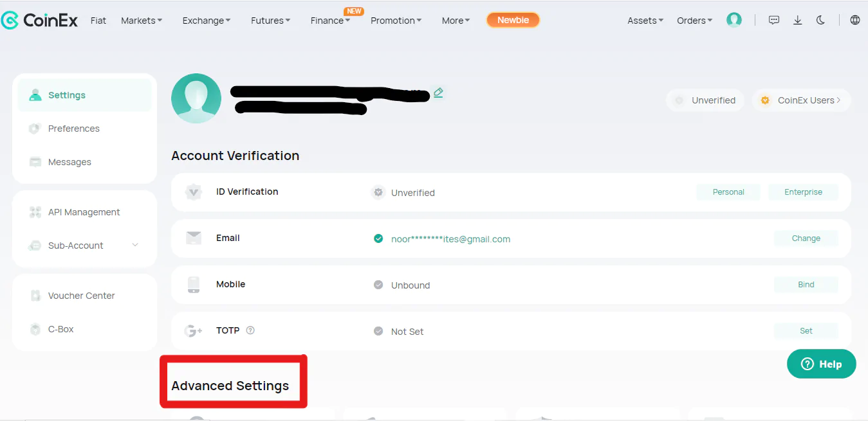Open the green Help button

[x=822, y=364]
